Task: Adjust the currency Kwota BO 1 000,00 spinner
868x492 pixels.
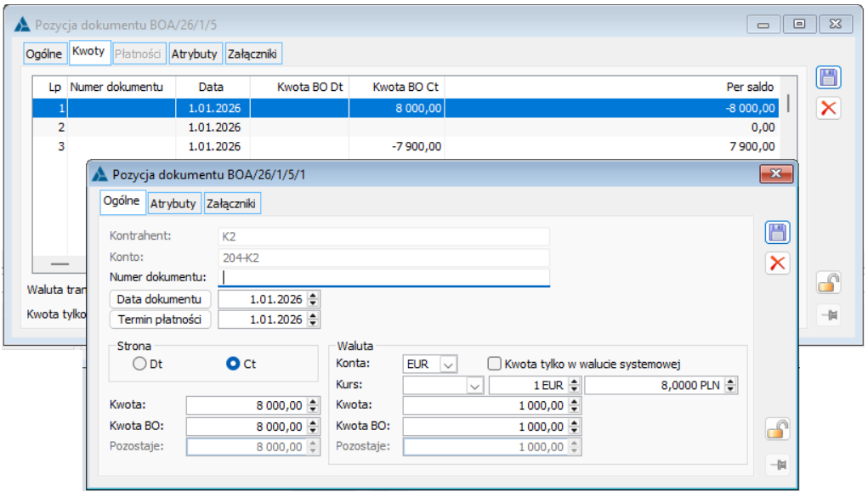Action: click(x=575, y=427)
